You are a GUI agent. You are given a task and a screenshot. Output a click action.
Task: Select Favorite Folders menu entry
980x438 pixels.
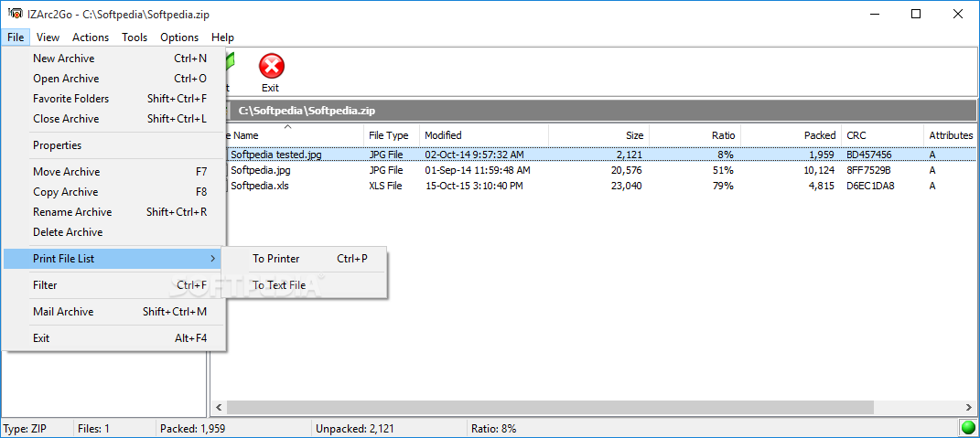point(113,98)
